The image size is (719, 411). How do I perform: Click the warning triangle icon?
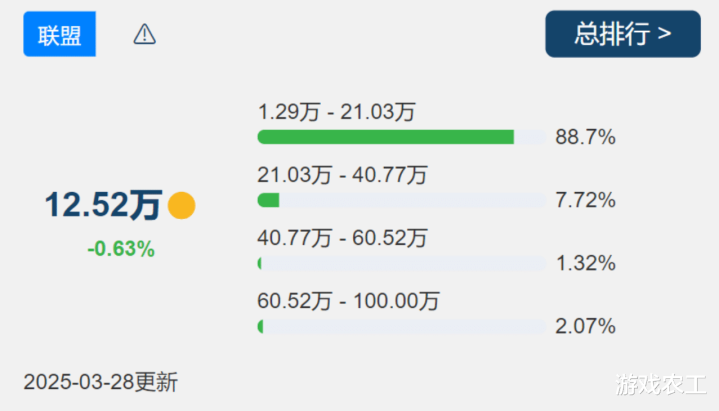144,34
